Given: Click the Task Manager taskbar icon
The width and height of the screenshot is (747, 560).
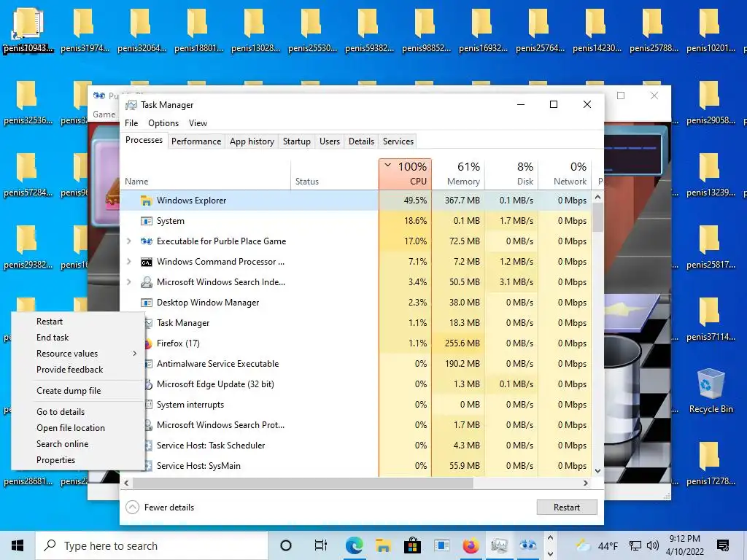Looking at the screenshot, I should (x=499, y=545).
